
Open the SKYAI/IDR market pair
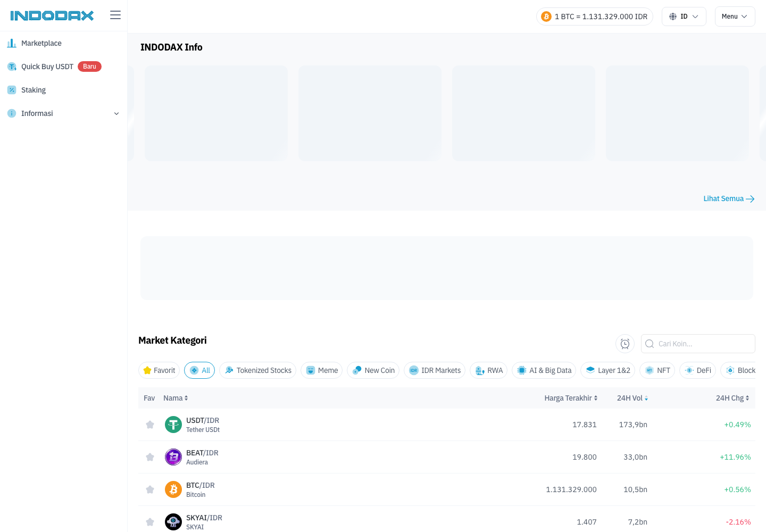pos(204,518)
